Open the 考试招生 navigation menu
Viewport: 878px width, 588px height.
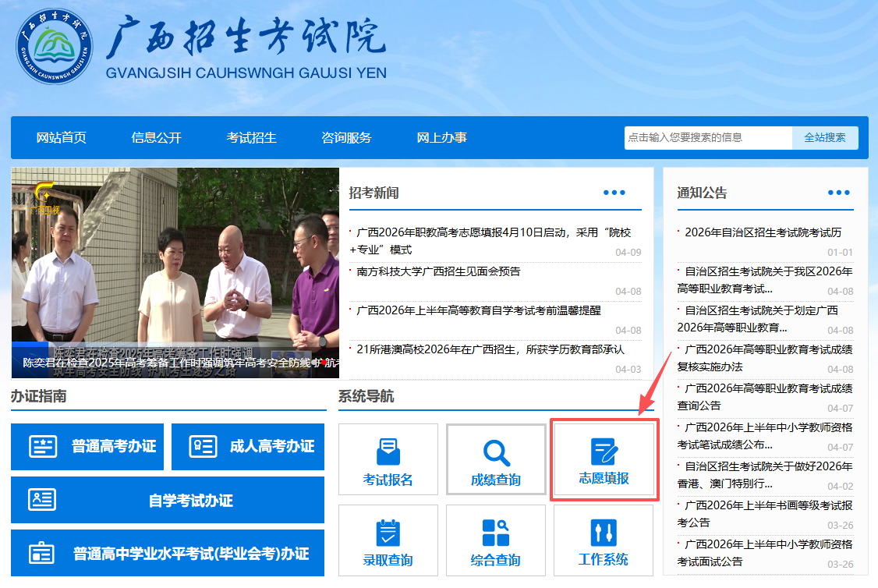(252, 138)
